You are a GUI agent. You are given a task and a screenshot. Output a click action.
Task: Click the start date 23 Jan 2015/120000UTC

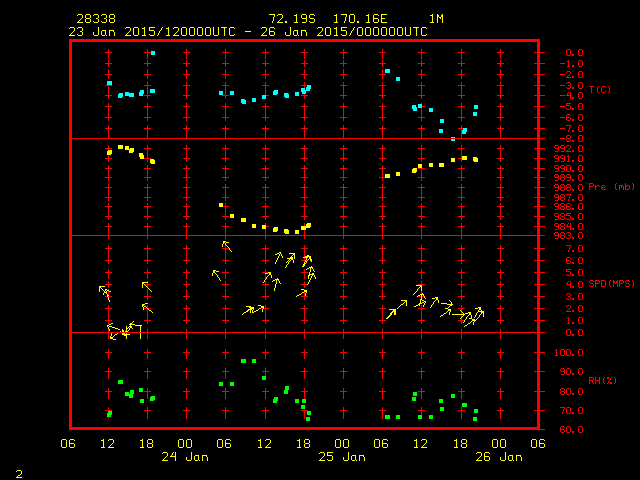click(x=152, y=32)
